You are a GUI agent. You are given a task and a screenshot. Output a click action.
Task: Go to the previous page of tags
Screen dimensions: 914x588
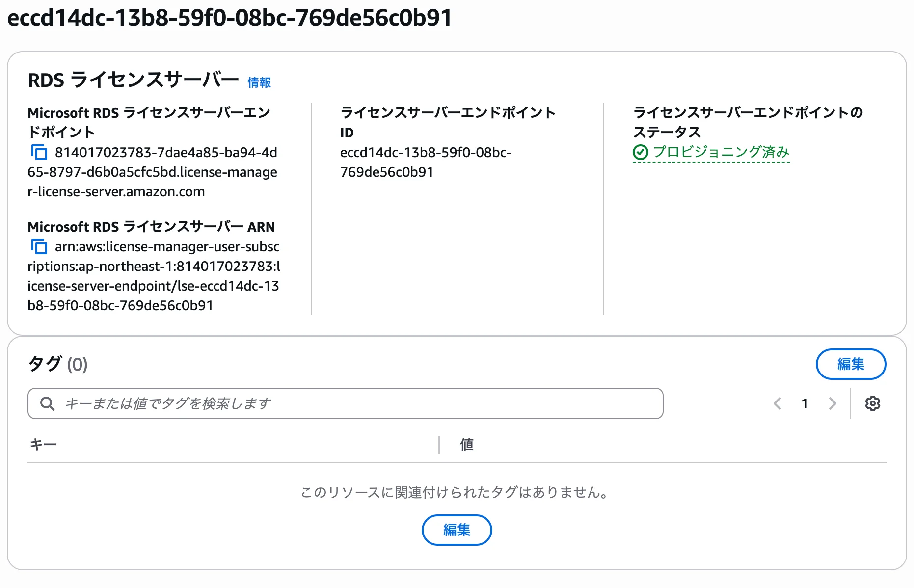[777, 403]
